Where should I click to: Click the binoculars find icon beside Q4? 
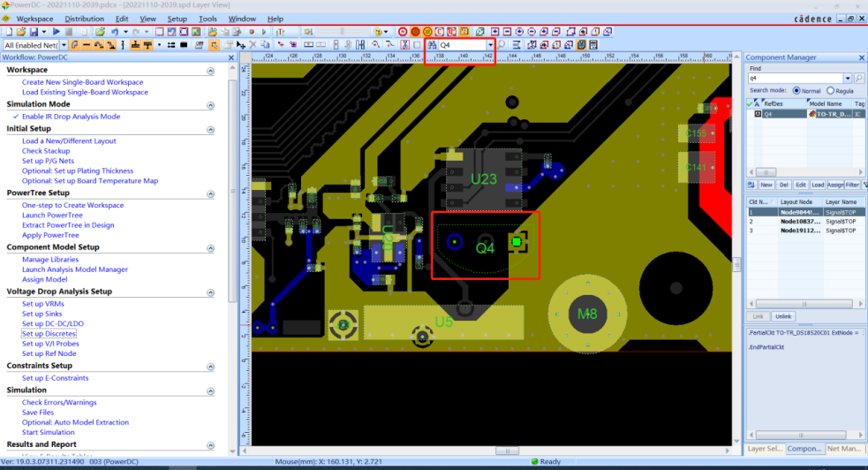tap(432, 45)
